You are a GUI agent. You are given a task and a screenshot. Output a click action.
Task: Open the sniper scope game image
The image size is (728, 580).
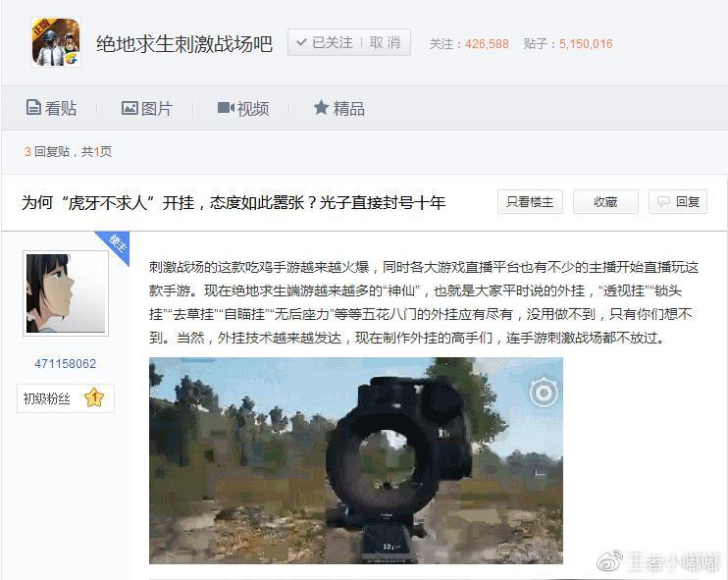(355, 460)
